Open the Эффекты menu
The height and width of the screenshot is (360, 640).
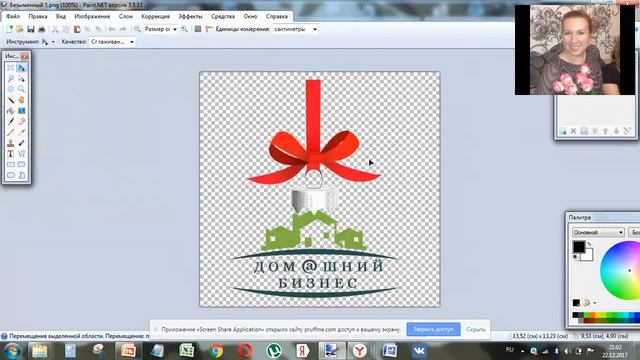coord(190,16)
